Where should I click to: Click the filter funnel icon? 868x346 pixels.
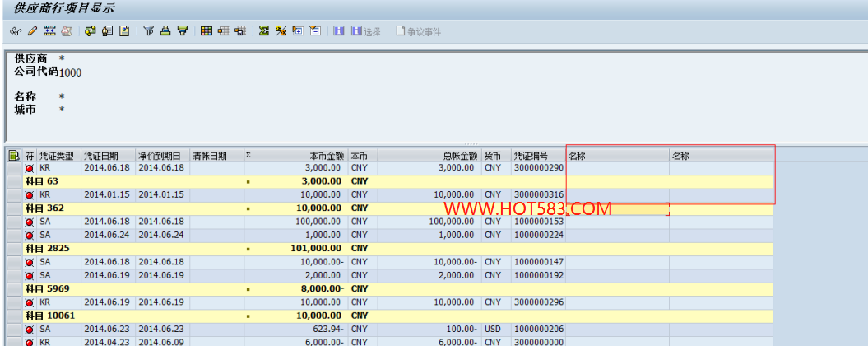click(148, 31)
